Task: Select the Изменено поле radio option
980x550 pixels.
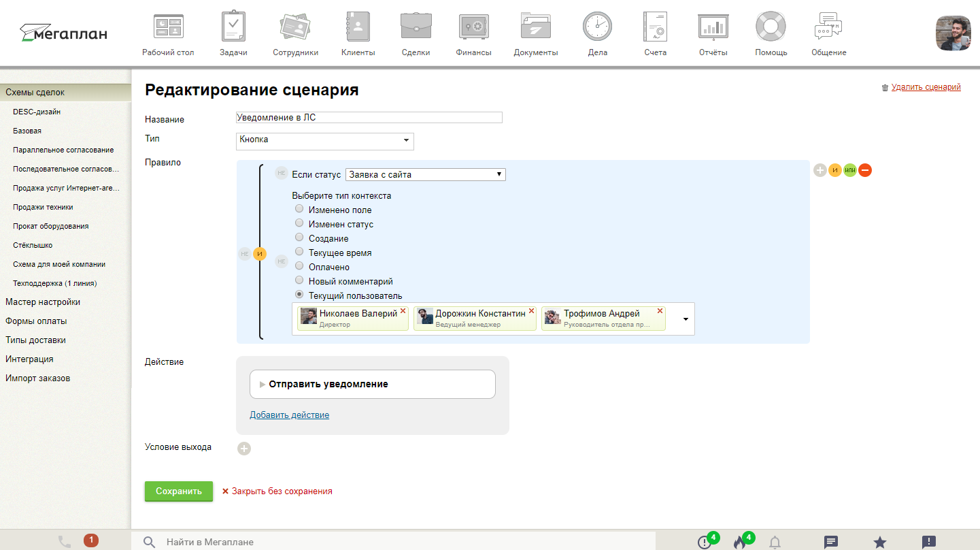Action: pos(299,209)
